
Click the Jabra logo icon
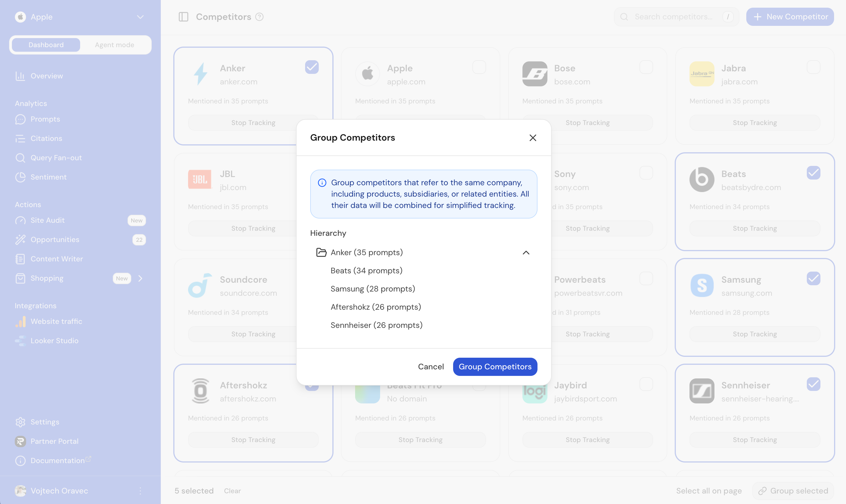(x=702, y=74)
